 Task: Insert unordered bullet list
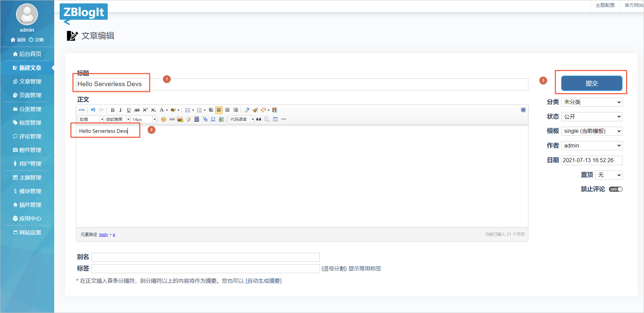tap(199, 110)
